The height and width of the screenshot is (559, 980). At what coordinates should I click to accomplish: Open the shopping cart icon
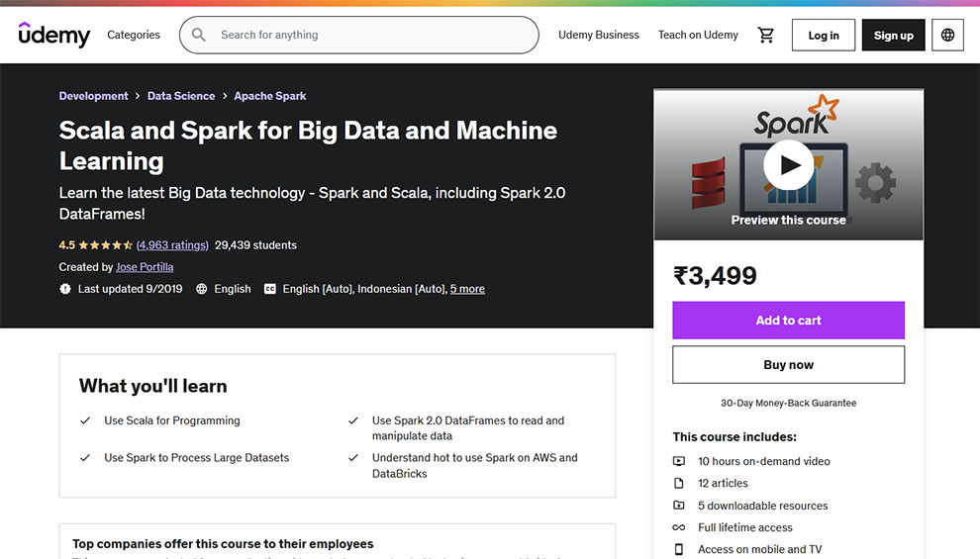point(765,35)
